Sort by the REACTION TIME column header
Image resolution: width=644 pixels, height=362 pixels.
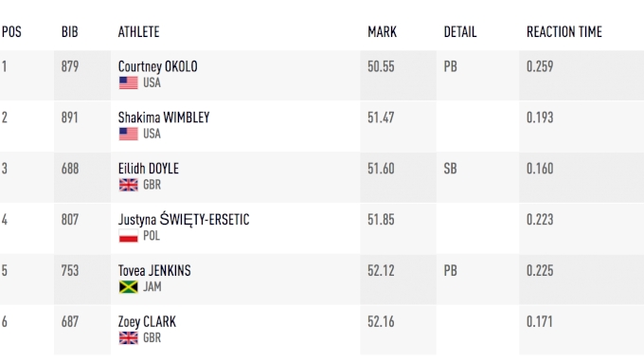tap(564, 31)
